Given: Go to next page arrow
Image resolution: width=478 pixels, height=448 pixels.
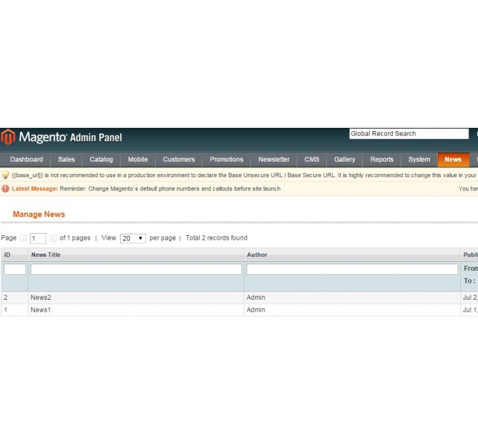Looking at the screenshot, I should coord(53,238).
